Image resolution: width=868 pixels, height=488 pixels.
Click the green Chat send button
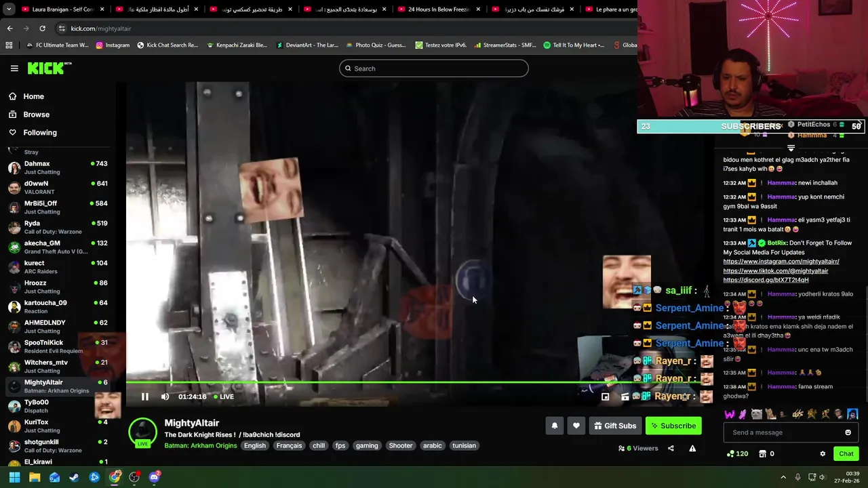click(846, 453)
